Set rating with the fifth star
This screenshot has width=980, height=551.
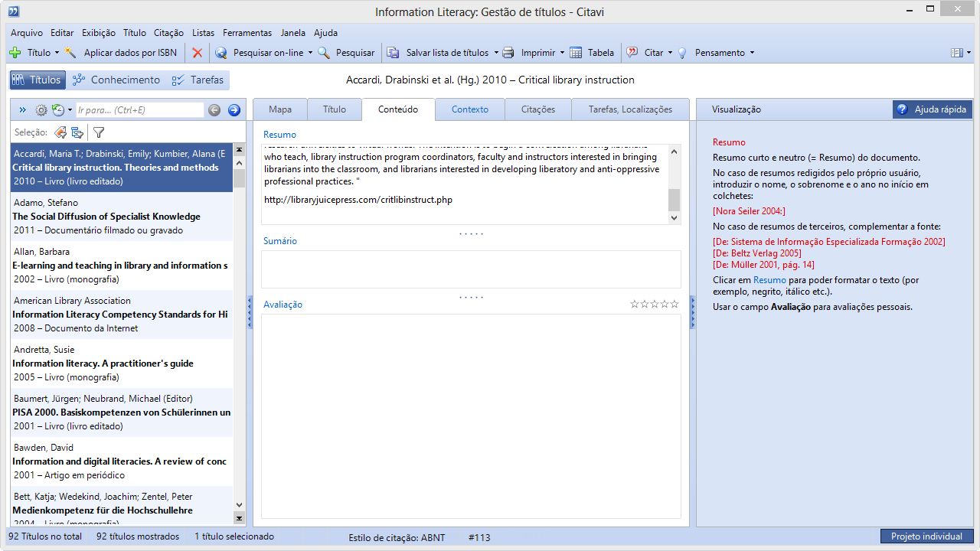click(x=675, y=305)
